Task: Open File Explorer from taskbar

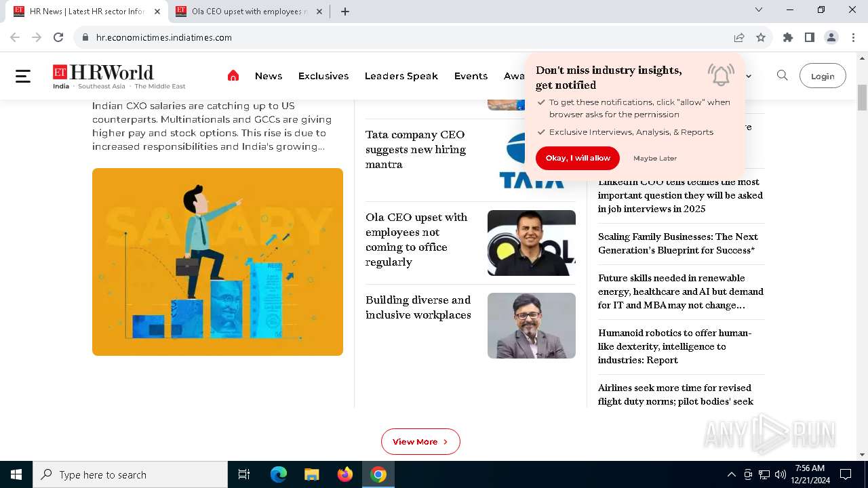Action: [x=312, y=474]
